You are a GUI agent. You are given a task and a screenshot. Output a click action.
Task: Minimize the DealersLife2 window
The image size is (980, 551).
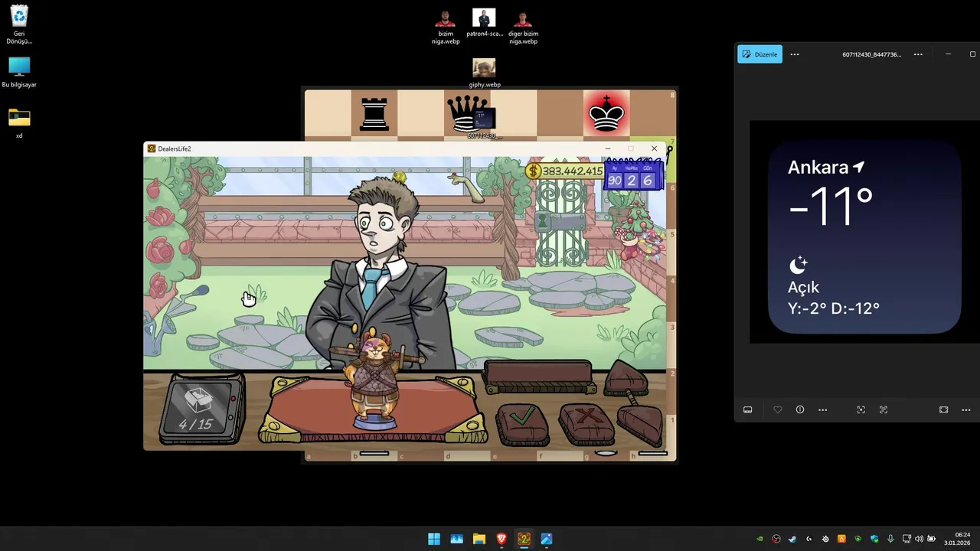click(607, 148)
